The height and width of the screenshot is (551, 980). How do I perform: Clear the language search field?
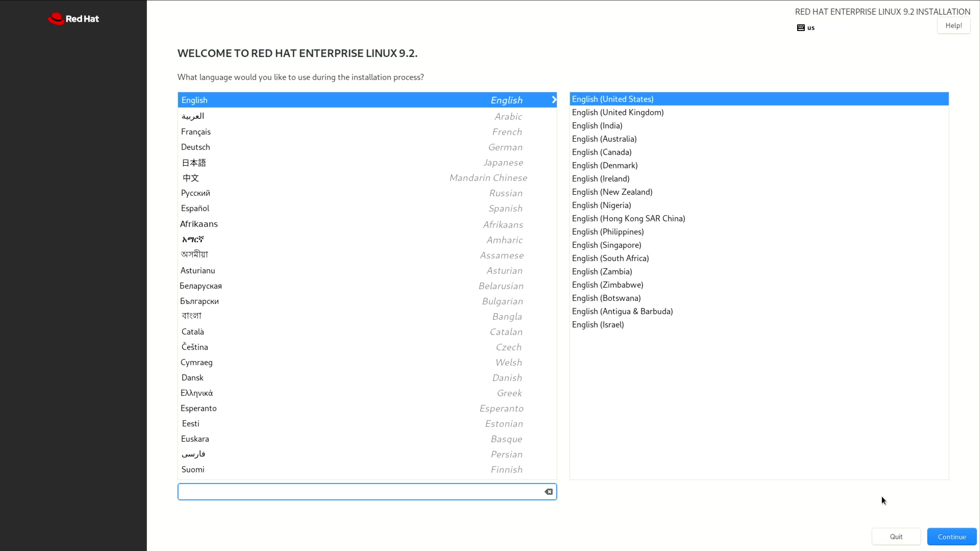[548, 492]
